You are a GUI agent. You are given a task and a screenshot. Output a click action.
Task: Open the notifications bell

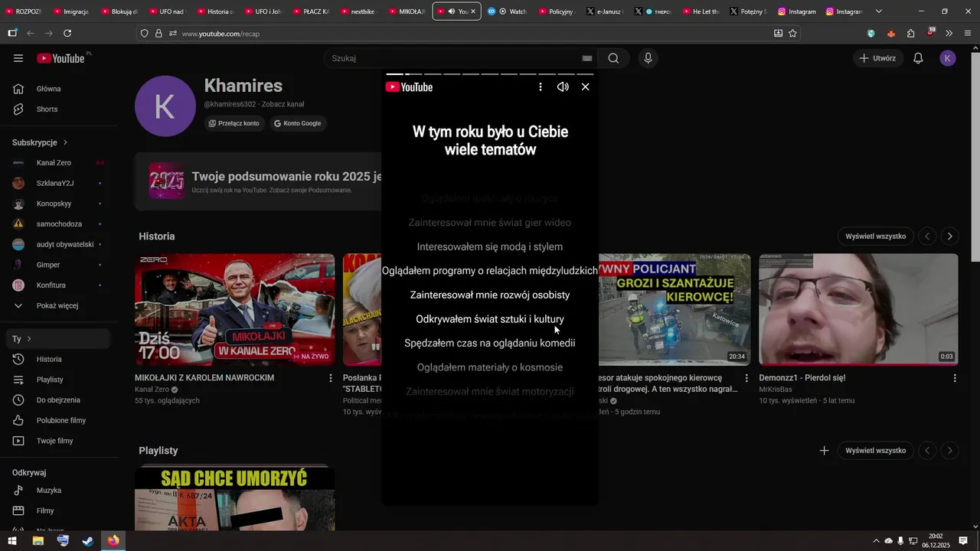pos(918,58)
